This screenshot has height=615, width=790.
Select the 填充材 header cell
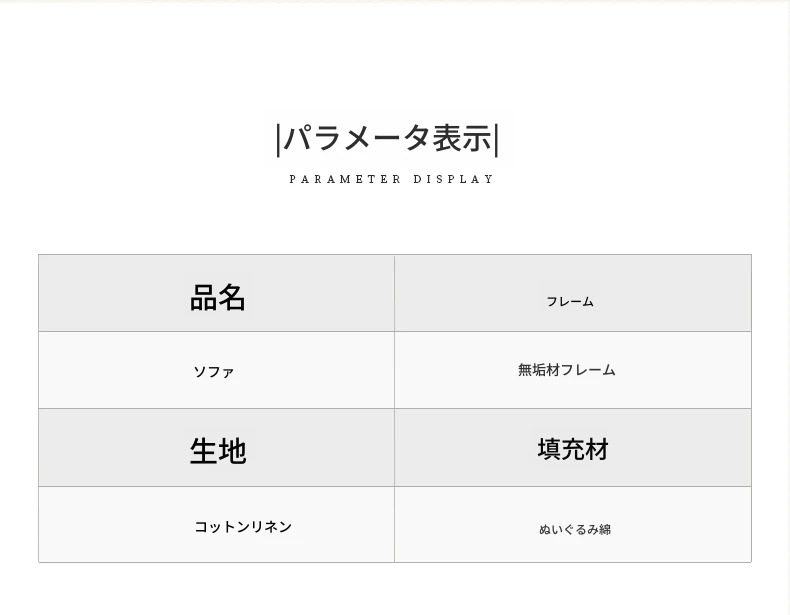click(x=573, y=450)
